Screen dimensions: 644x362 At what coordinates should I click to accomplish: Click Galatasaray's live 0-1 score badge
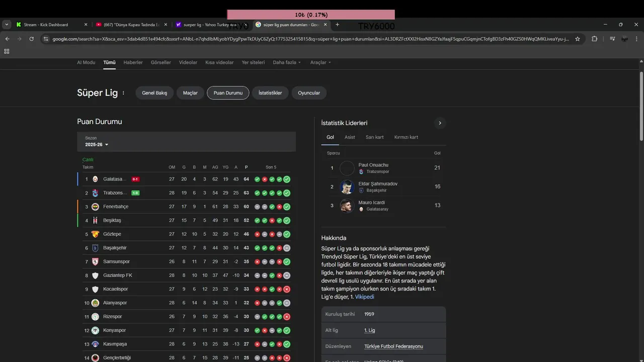[x=135, y=179]
